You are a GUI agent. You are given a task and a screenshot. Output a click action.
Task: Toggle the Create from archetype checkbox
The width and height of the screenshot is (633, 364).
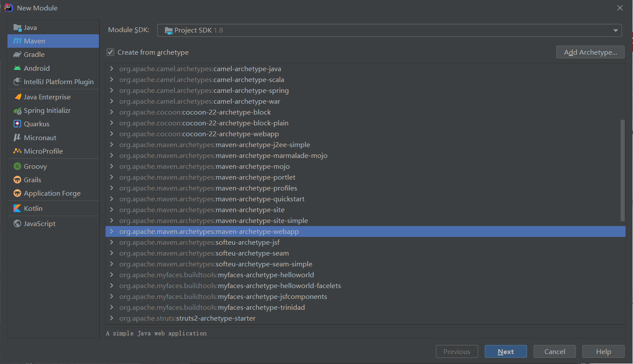(x=111, y=52)
